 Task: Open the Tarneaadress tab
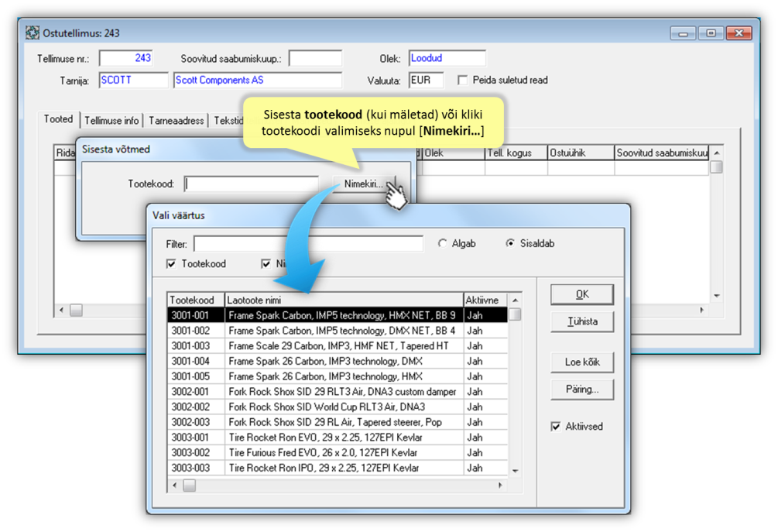click(x=177, y=121)
